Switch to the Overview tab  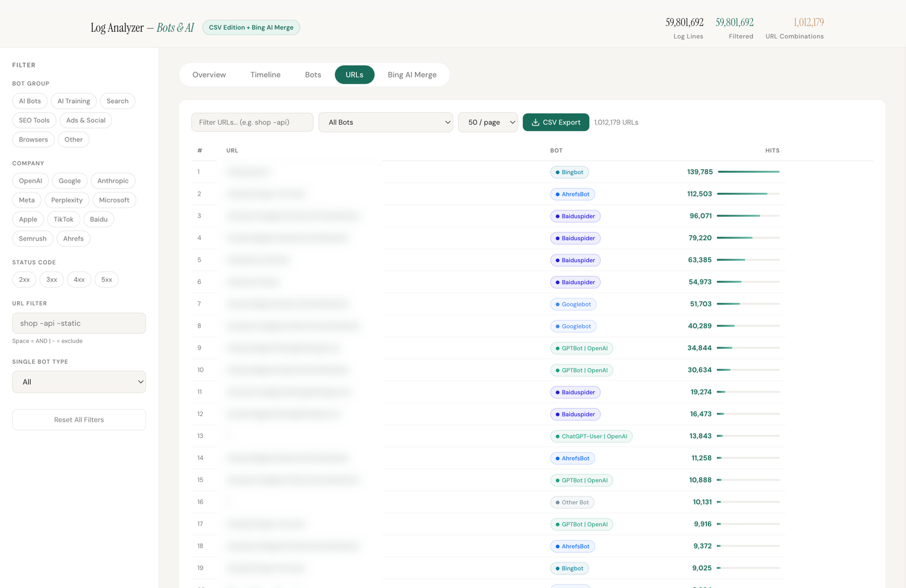tap(208, 74)
